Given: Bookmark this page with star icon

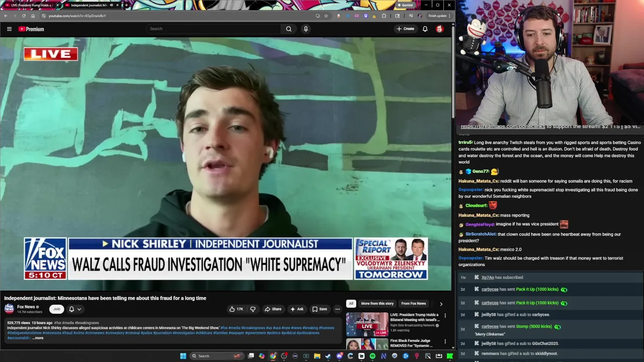Looking at the screenshot, I should point(326,16).
